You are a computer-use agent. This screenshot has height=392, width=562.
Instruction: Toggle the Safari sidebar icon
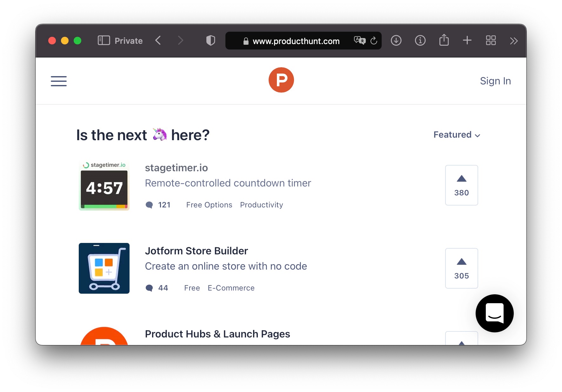coord(104,41)
